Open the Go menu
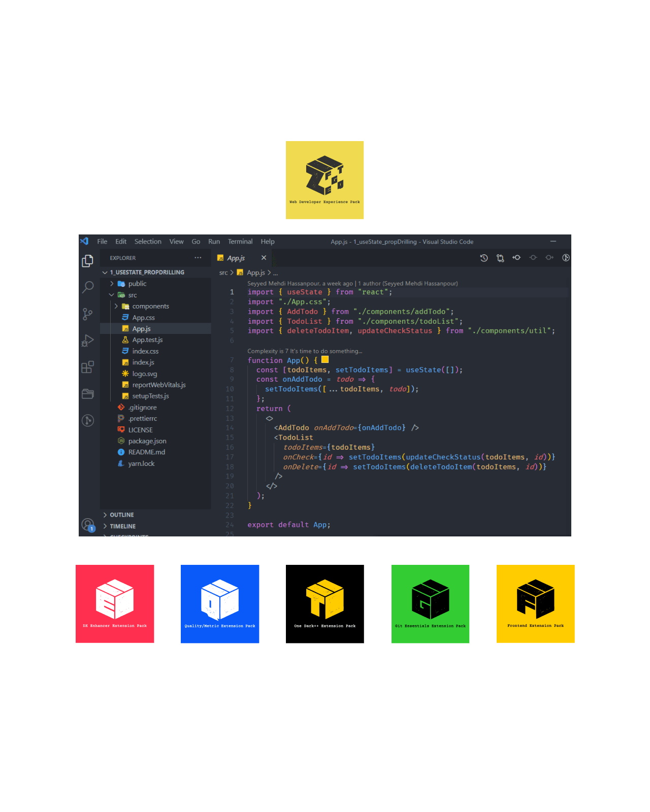The height and width of the screenshot is (812, 650). (196, 242)
